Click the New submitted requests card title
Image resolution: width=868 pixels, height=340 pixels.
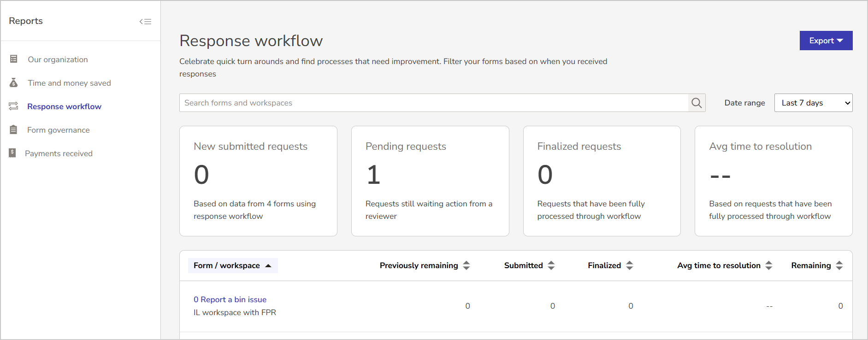(x=250, y=147)
